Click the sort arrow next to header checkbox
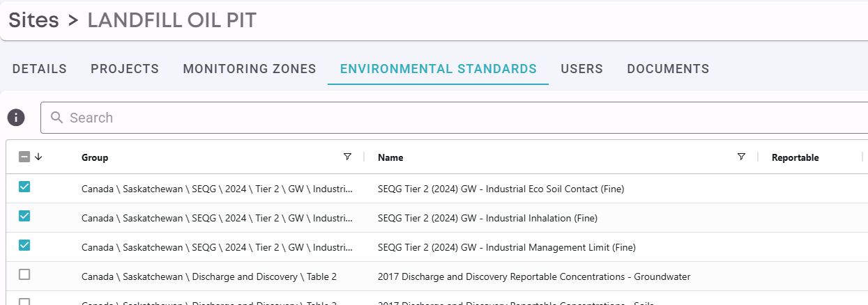868x305 pixels. [38, 157]
